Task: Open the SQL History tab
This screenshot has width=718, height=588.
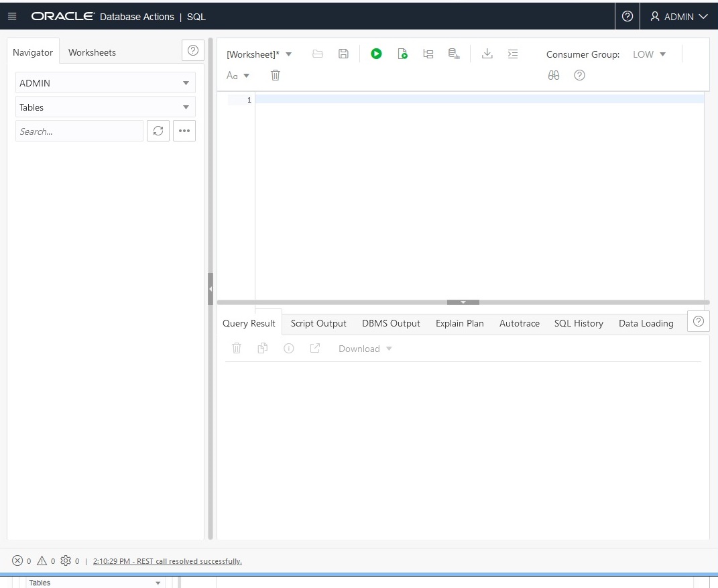Action: pyautogui.click(x=579, y=323)
